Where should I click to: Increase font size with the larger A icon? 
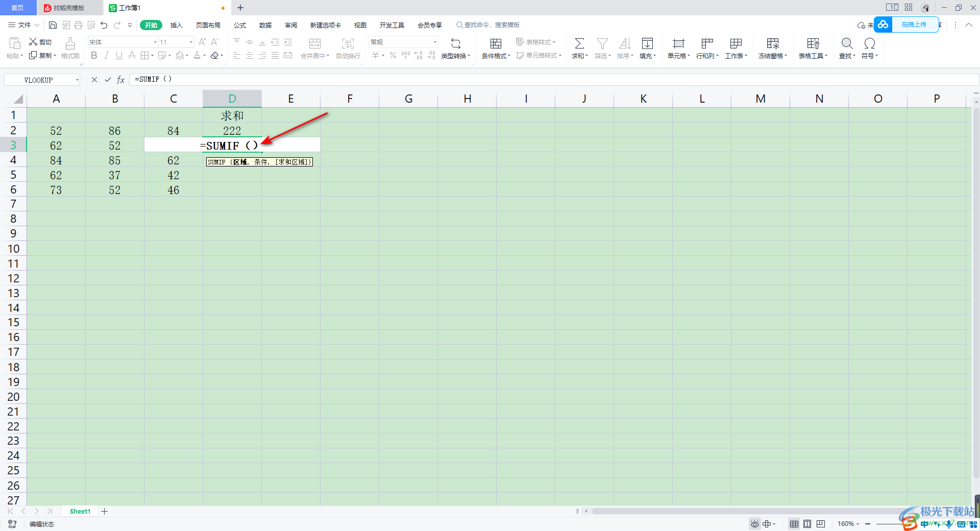coord(202,42)
